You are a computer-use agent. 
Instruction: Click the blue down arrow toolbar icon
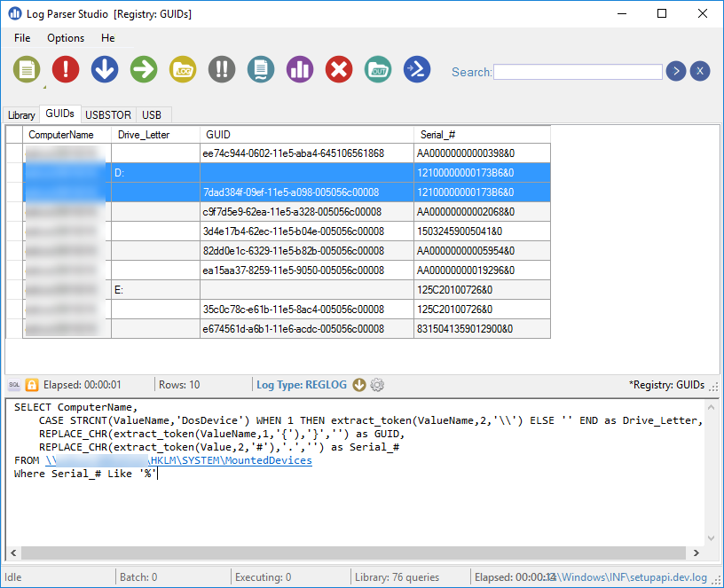pos(105,68)
